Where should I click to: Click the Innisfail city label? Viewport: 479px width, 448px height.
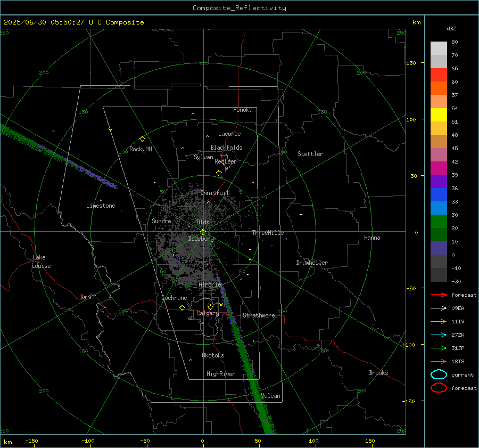pyautogui.click(x=215, y=193)
